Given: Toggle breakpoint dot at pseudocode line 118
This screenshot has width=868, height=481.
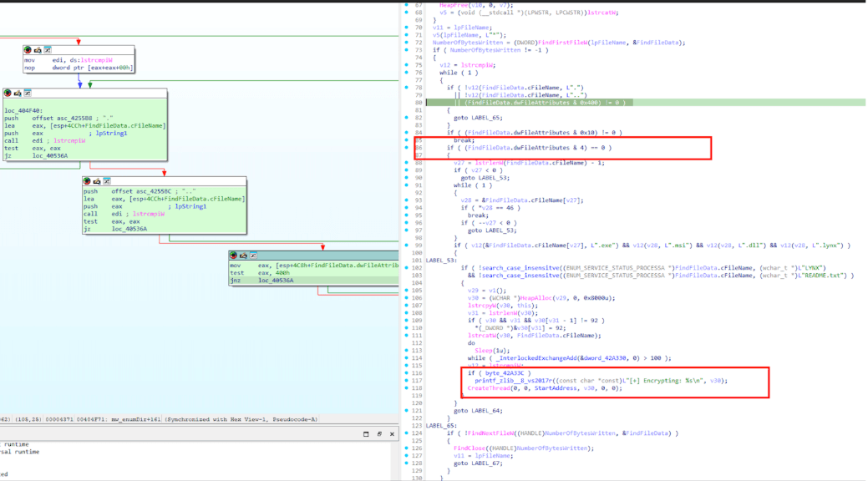Looking at the screenshot, I should pyautogui.click(x=408, y=388).
